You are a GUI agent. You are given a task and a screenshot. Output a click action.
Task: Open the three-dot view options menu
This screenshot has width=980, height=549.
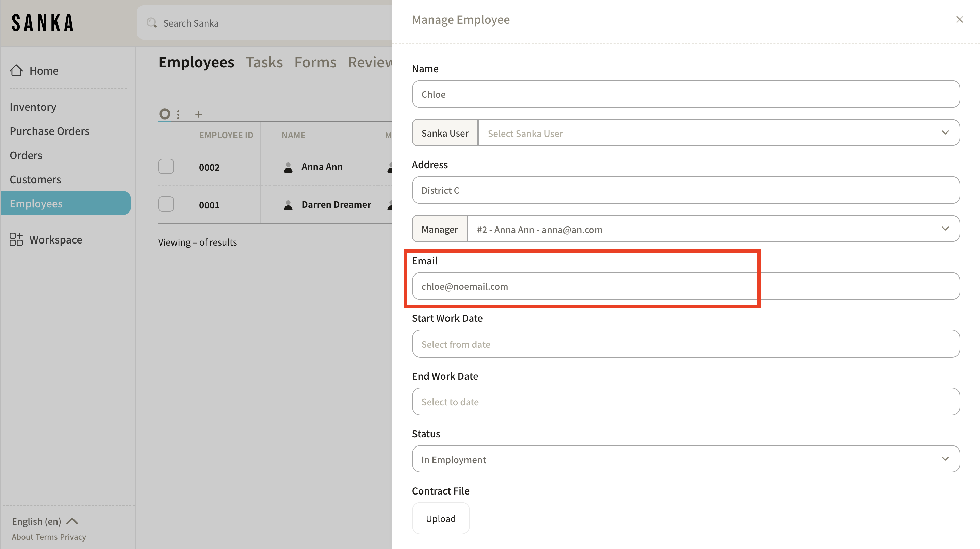coord(178,114)
